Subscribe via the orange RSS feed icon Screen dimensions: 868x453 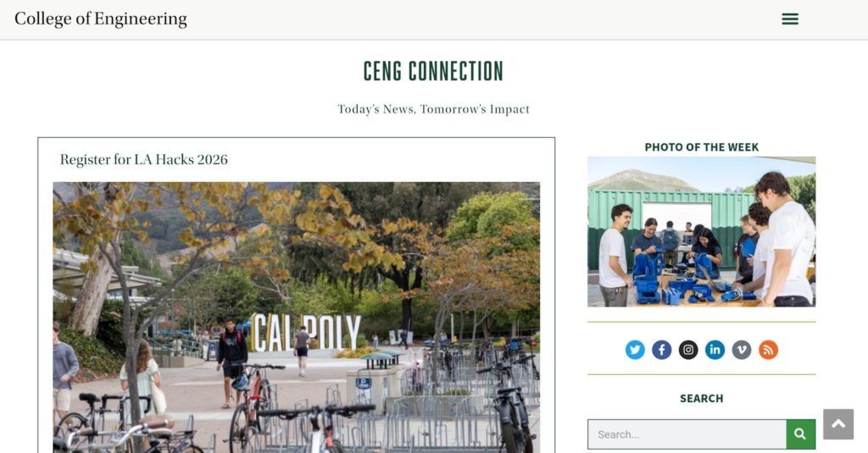[768, 350]
